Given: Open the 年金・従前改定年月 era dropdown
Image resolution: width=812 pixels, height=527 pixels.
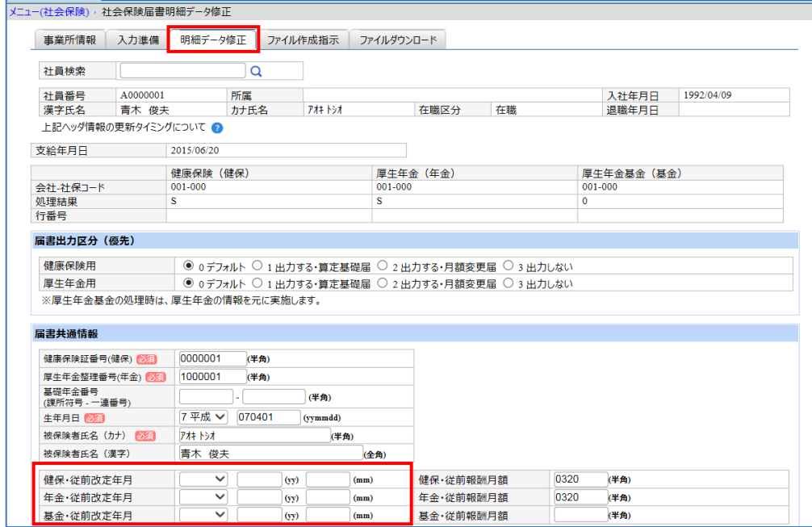Looking at the screenshot, I should (203, 497).
